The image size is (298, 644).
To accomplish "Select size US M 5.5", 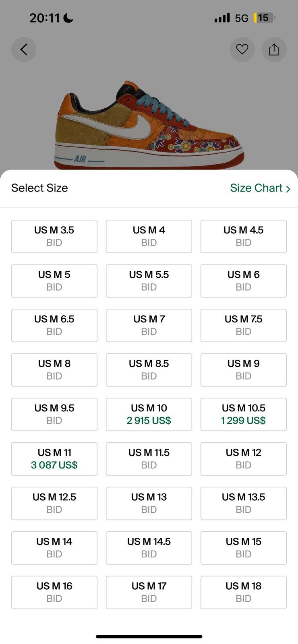I will point(149,281).
